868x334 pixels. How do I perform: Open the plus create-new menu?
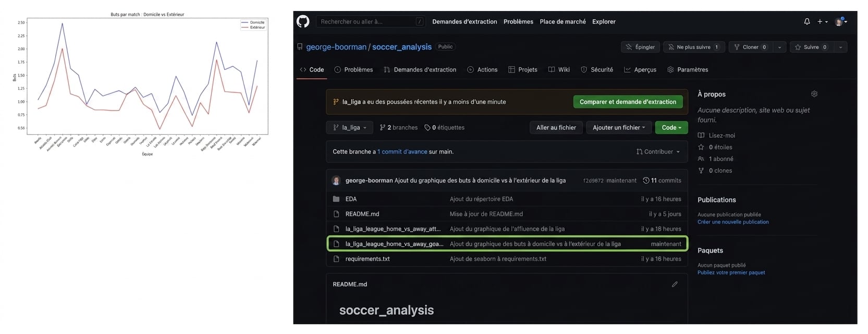point(822,21)
